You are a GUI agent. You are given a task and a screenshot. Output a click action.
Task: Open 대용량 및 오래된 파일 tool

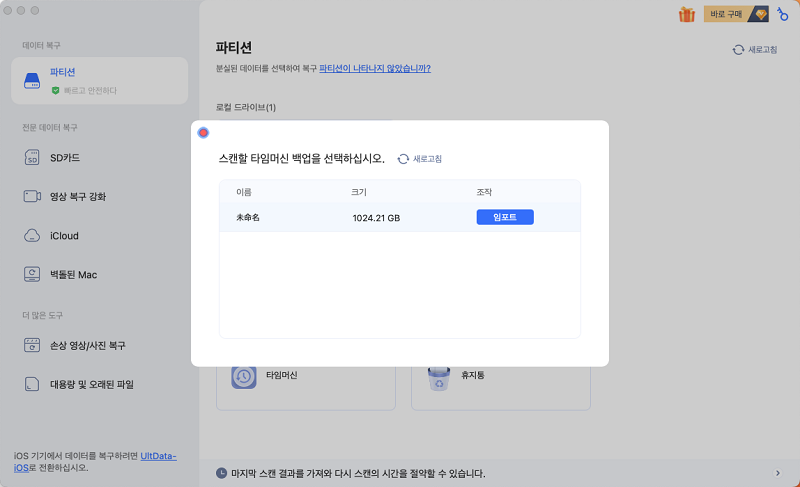pyautogui.click(x=92, y=385)
